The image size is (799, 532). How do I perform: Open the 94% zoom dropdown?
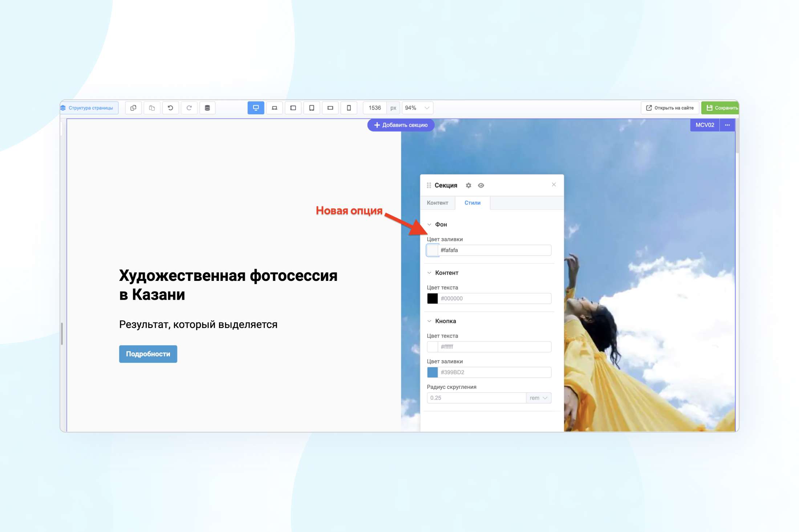[x=417, y=108]
